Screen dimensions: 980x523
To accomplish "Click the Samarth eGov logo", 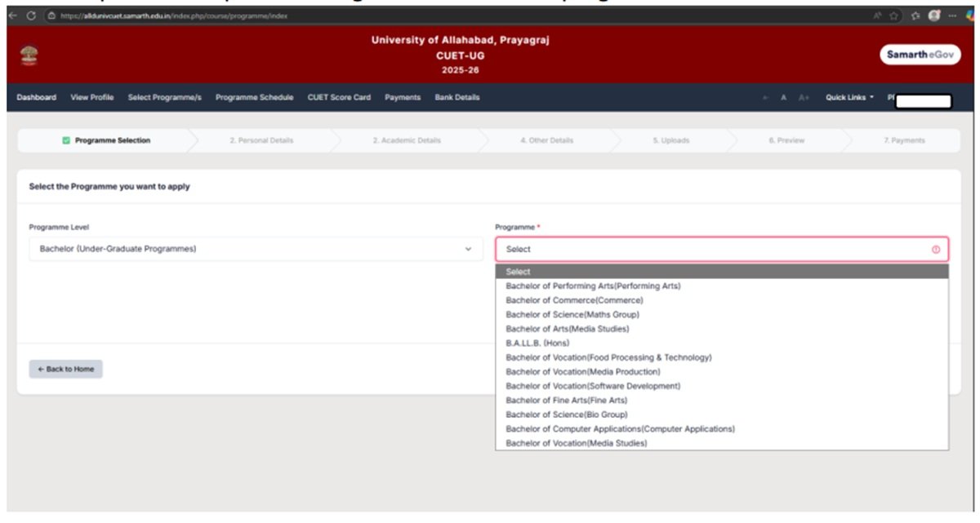I will coord(920,55).
